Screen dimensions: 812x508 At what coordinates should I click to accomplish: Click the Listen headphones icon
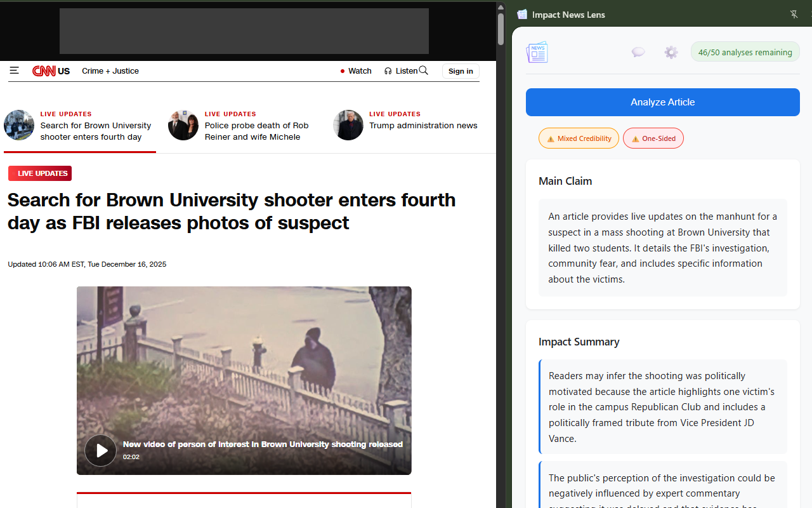[388, 71]
